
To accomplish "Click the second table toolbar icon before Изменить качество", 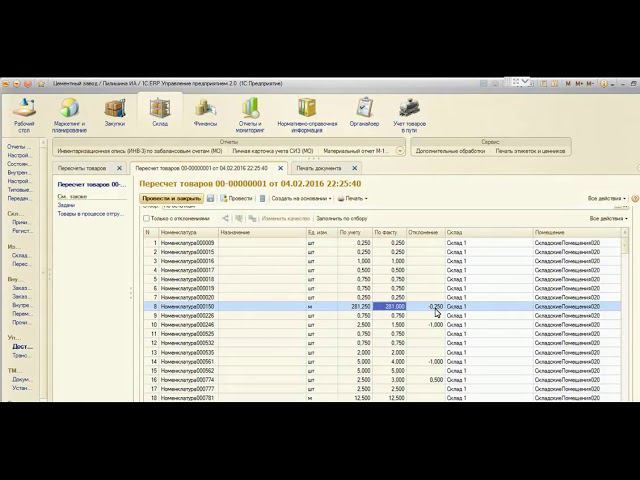I will pos(239,218).
